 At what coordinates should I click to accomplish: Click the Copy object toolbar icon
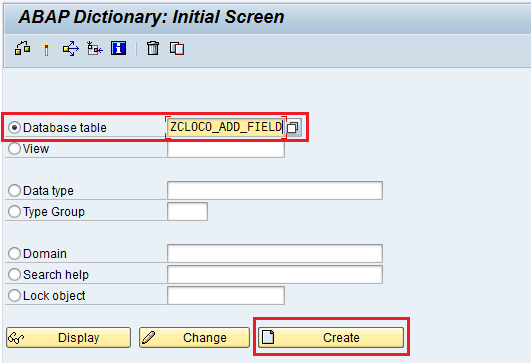pos(177,48)
